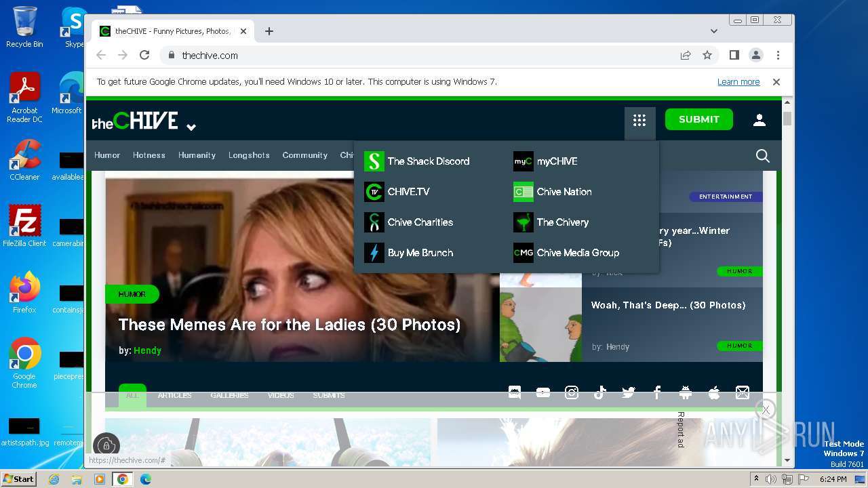Viewport: 868px width, 488px height.
Task: Open author Hendy link under featured article
Action: (147, 350)
